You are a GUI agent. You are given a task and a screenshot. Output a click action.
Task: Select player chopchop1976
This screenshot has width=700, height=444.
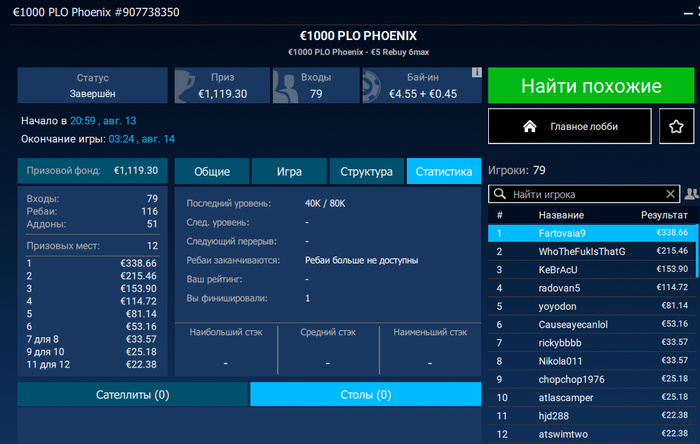click(x=592, y=379)
